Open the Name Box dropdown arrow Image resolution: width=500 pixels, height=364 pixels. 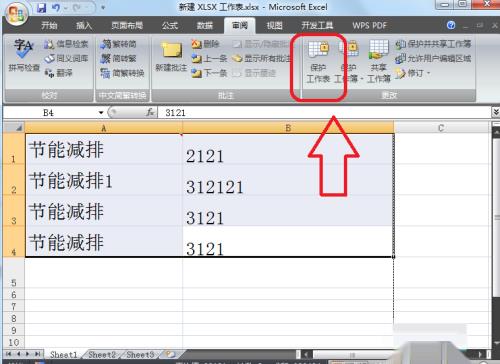pos(101,113)
